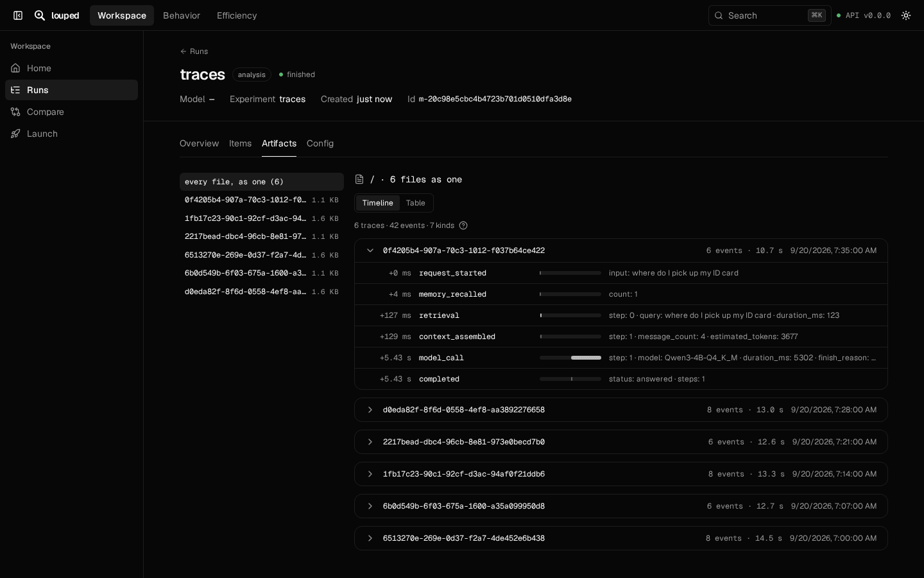Go back to Runs link

coord(194,51)
